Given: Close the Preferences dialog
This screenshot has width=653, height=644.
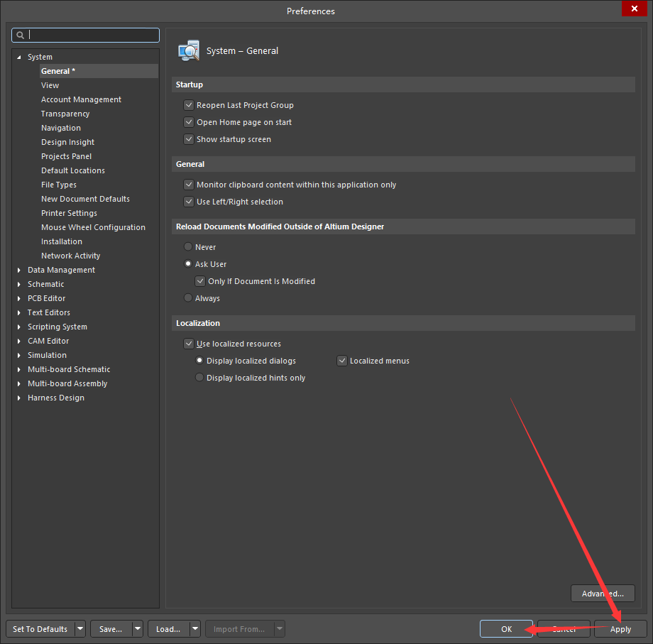Looking at the screenshot, I should [635, 9].
